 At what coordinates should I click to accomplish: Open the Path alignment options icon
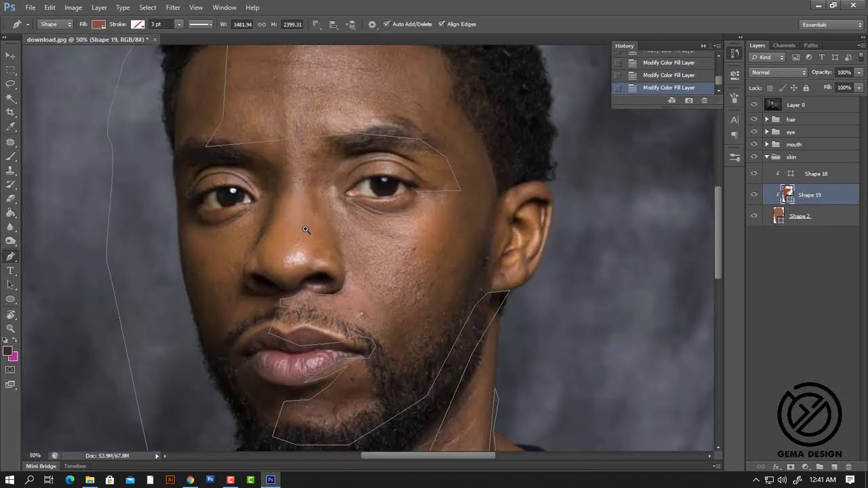click(333, 24)
